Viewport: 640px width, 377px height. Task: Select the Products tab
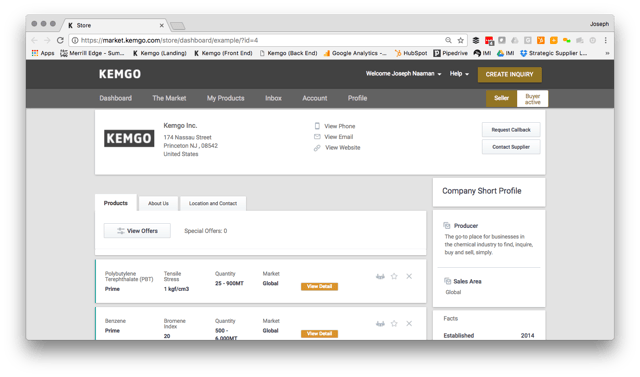tap(116, 203)
